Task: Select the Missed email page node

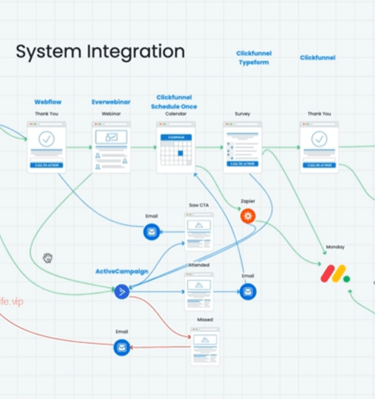Action: click(x=205, y=346)
